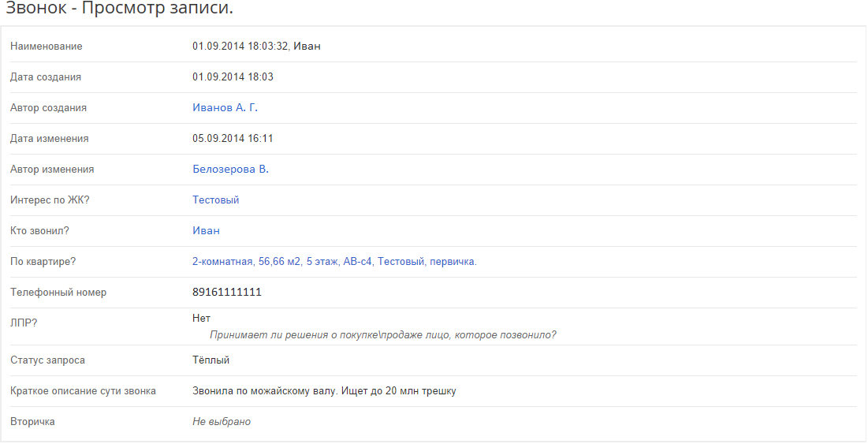Viewport: 868px width, 444px height.
Task: Click the Не выбрано value for Вторичка
Action: point(222,422)
